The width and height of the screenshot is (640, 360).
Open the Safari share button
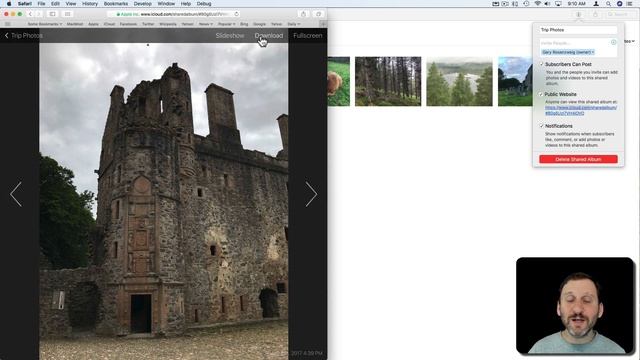[303, 14]
